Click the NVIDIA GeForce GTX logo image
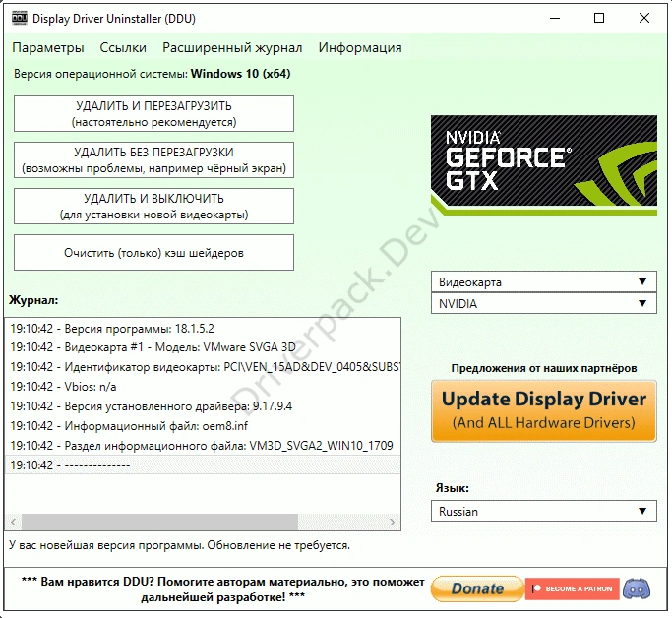 point(544,165)
